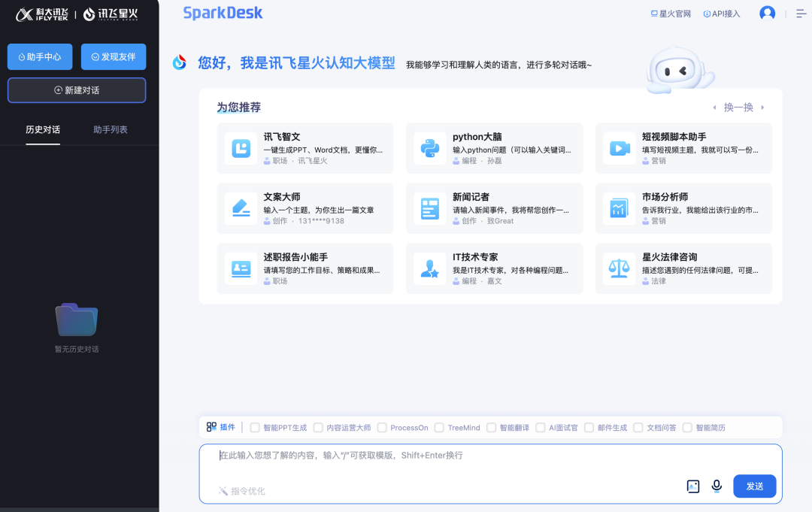Click the 插件 plugin grid icon
Screen dimensions: 812x512
(211, 427)
